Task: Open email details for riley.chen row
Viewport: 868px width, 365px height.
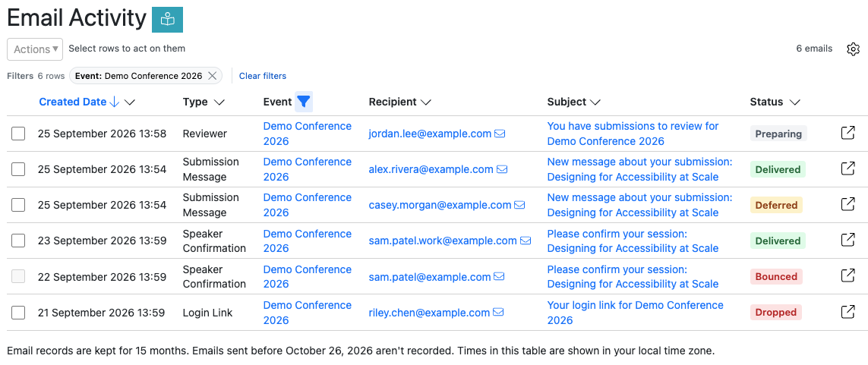Action: (x=847, y=312)
